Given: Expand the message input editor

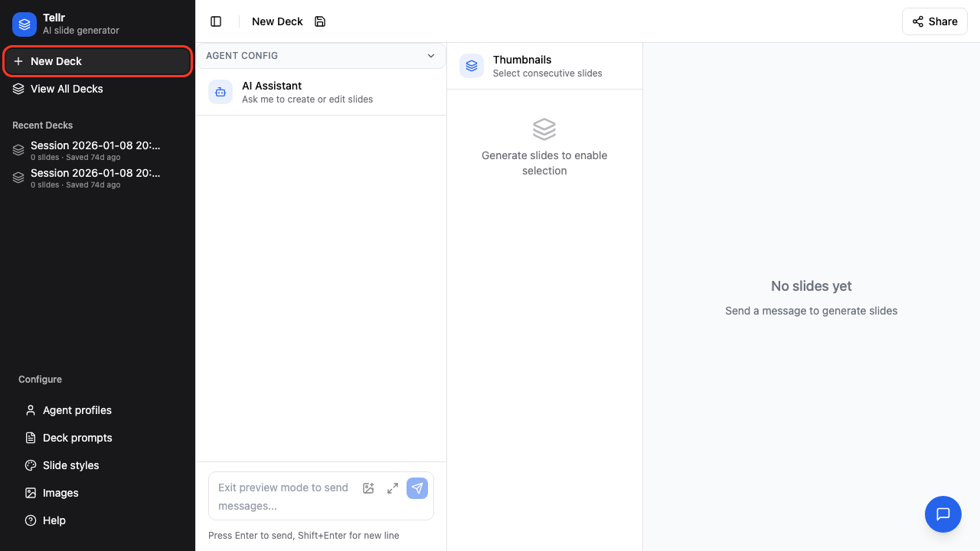Looking at the screenshot, I should click(393, 488).
